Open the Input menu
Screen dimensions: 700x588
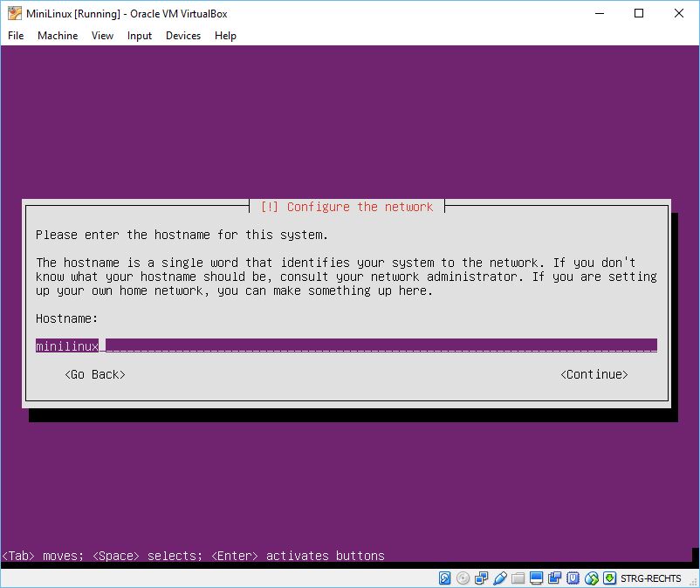(140, 36)
